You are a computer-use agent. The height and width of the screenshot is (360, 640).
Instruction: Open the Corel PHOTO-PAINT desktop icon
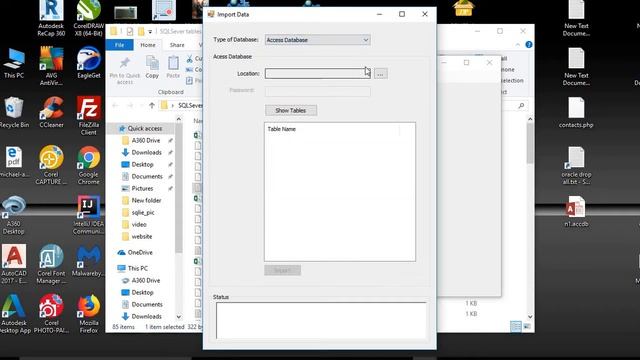pos(51,314)
